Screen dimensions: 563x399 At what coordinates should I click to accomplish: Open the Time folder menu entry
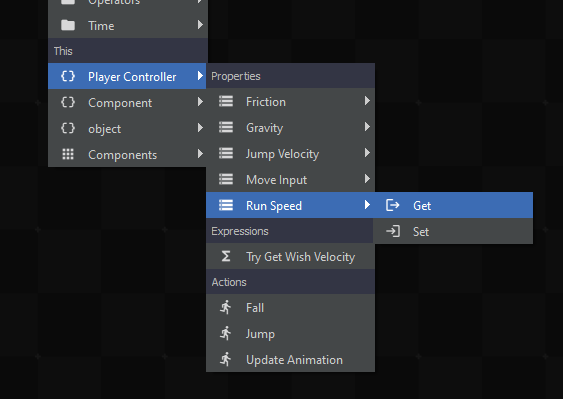click(x=128, y=25)
